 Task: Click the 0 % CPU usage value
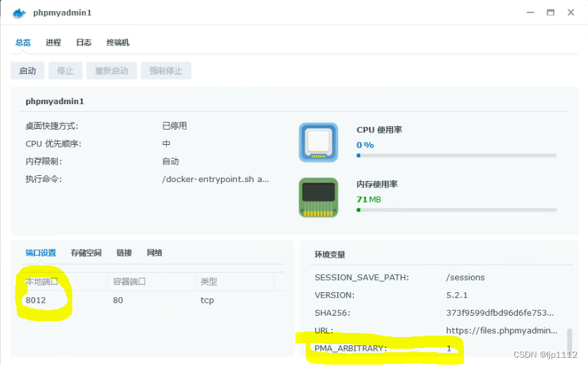click(x=365, y=145)
